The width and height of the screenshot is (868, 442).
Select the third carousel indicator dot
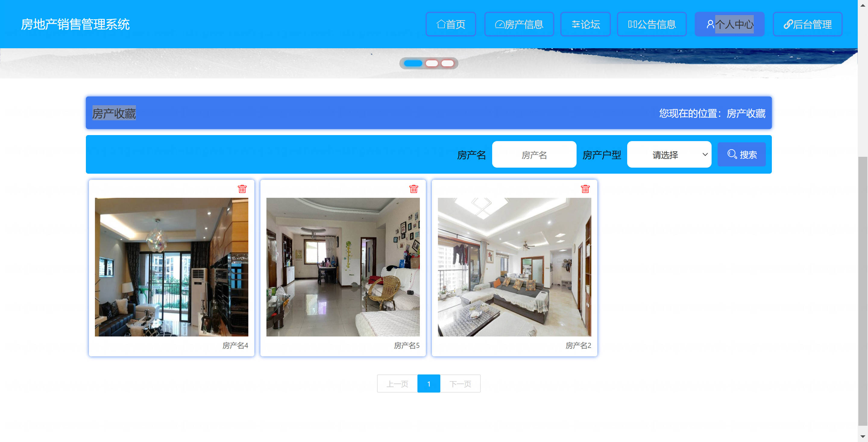click(447, 63)
